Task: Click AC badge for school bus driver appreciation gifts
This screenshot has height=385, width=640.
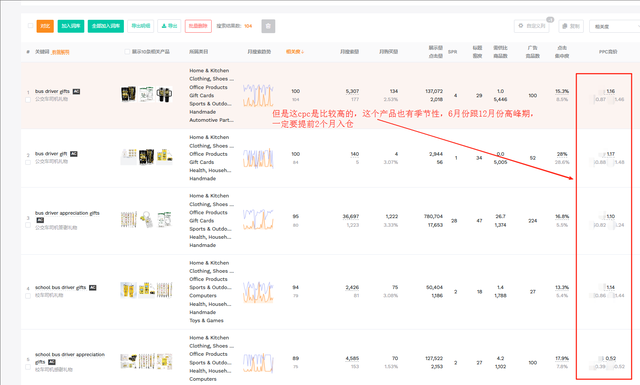Action: coord(52,362)
